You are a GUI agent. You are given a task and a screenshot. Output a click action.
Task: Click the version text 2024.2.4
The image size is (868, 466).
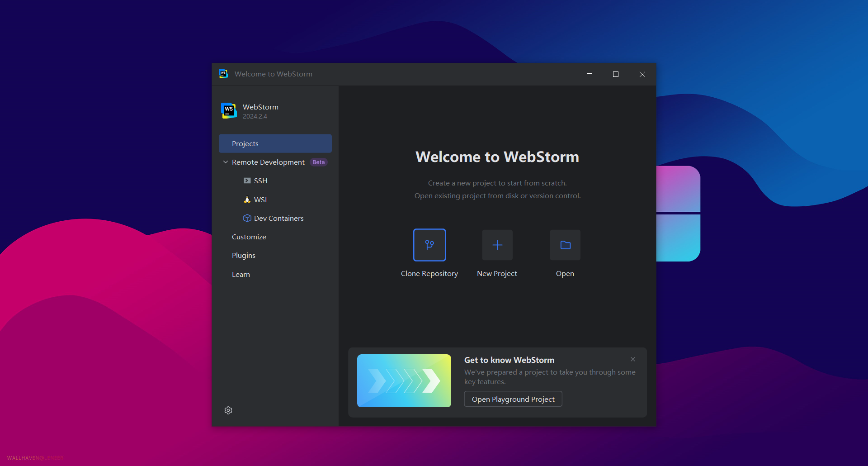(x=255, y=116)
